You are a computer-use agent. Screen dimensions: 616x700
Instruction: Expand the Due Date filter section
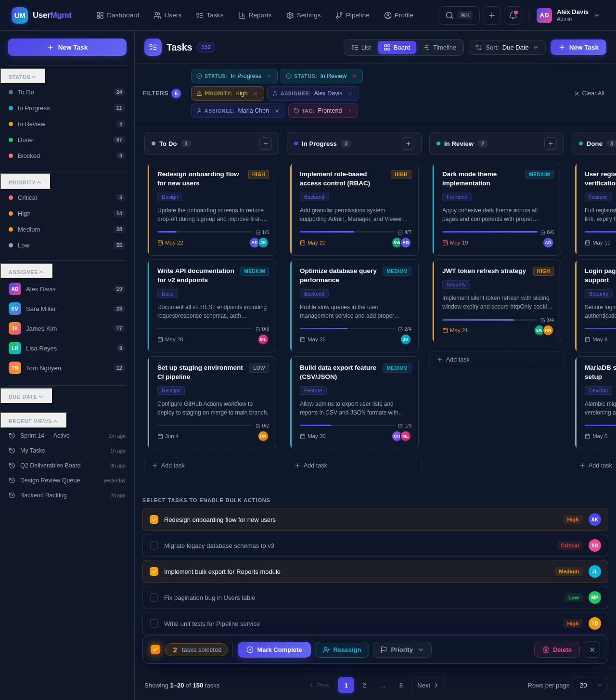coord(26,396)
